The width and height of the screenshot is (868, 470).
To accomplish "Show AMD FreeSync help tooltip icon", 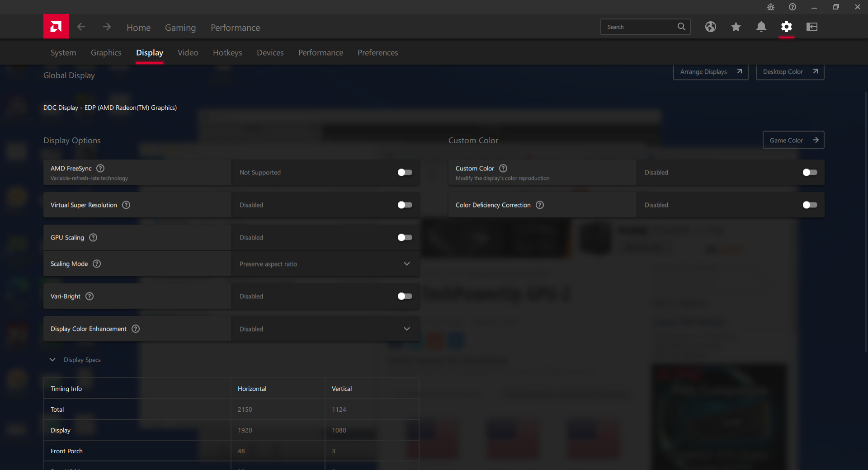I will click(x=100, y=168).
